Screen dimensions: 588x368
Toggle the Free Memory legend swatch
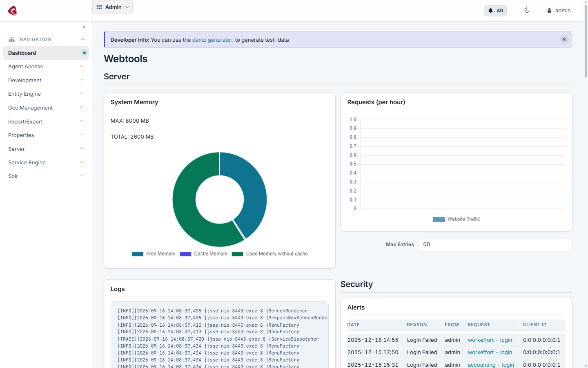pyautogui.click(x=138, y=254)
